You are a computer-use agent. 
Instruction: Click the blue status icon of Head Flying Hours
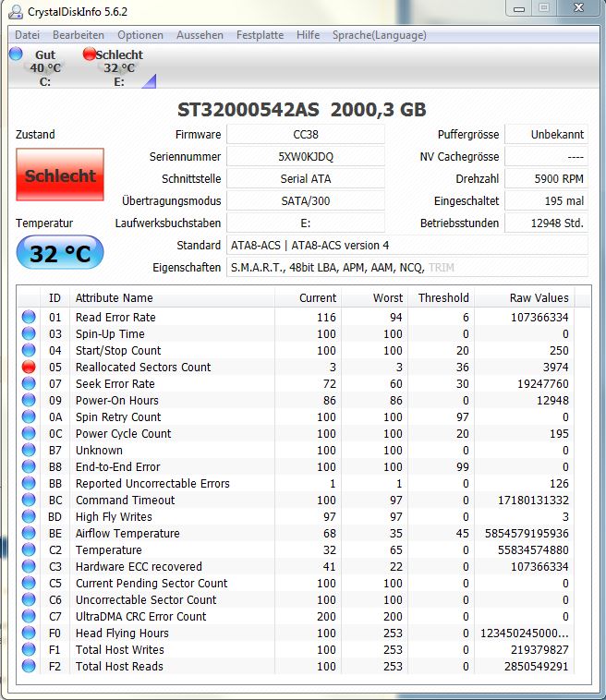[x=29, y=633]
